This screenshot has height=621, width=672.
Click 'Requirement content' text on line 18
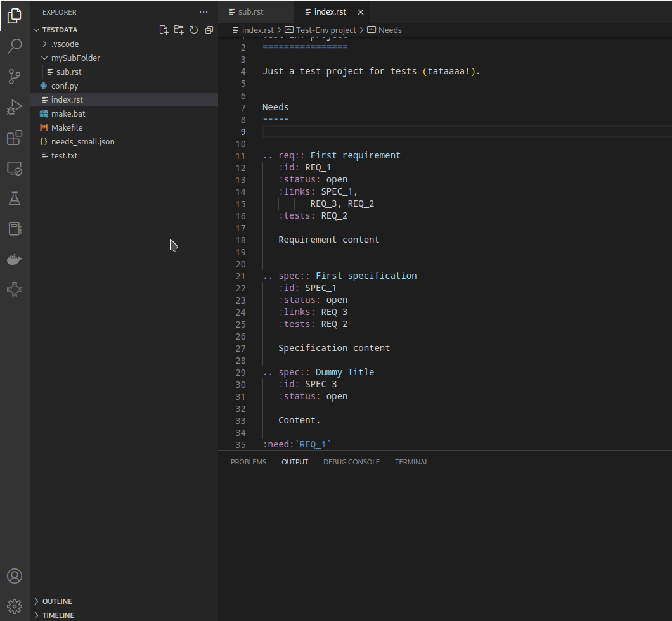pos(329,240)
